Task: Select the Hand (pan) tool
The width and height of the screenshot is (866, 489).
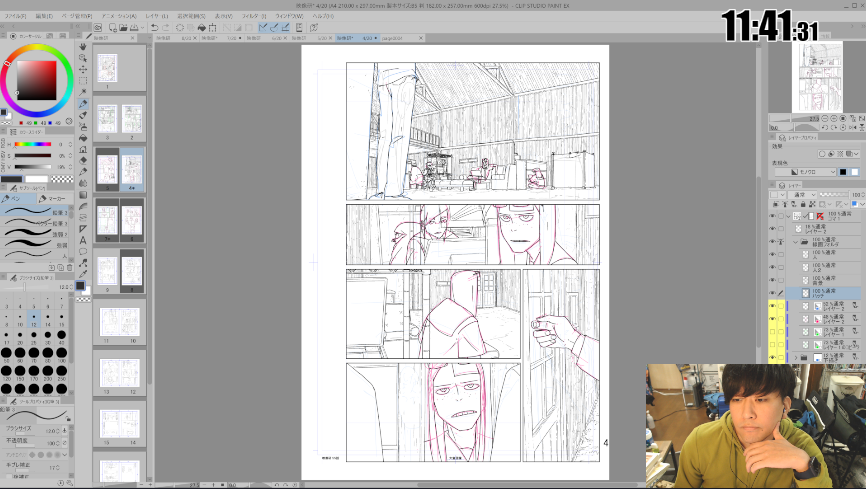Action: pyautogui.click(x=83, y=46)
